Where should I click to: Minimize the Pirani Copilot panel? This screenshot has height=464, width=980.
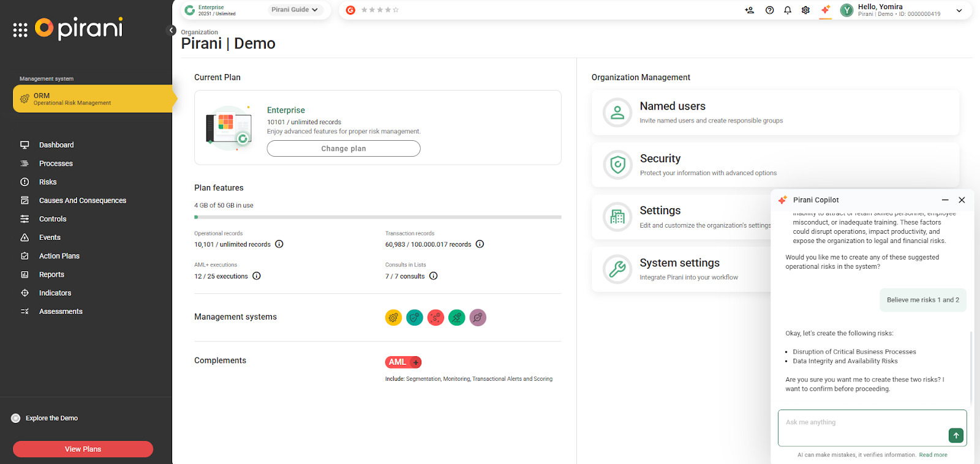pyautogui.click(x=945, y=200)
